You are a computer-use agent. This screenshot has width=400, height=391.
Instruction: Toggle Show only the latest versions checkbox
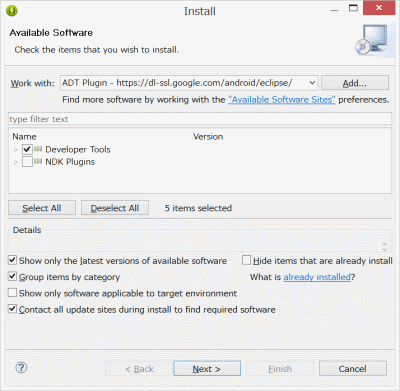[x=12, y=260]
